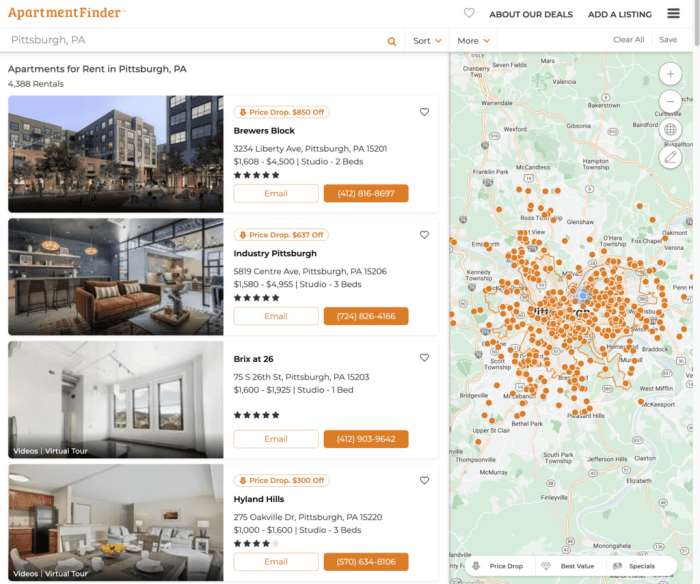View Industry Pittsburgh lounge photo
Screen dimensions: 700x584
pyautogui.click(x=116, y=277)
